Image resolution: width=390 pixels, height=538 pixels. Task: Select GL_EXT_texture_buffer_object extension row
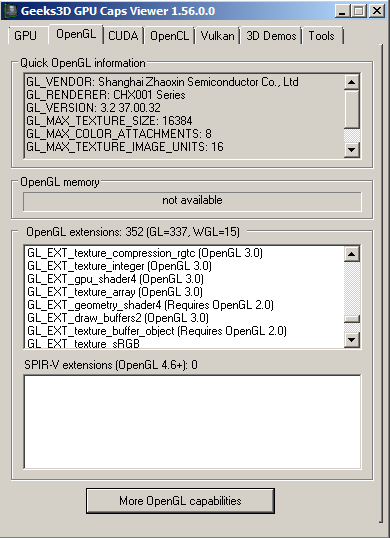[x=157, y=331]
